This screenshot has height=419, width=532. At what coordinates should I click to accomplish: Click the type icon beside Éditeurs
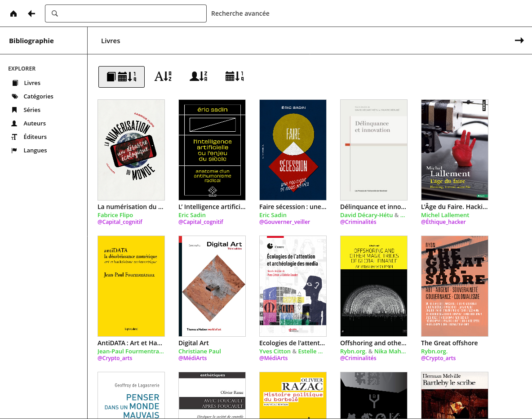[14, 137]
